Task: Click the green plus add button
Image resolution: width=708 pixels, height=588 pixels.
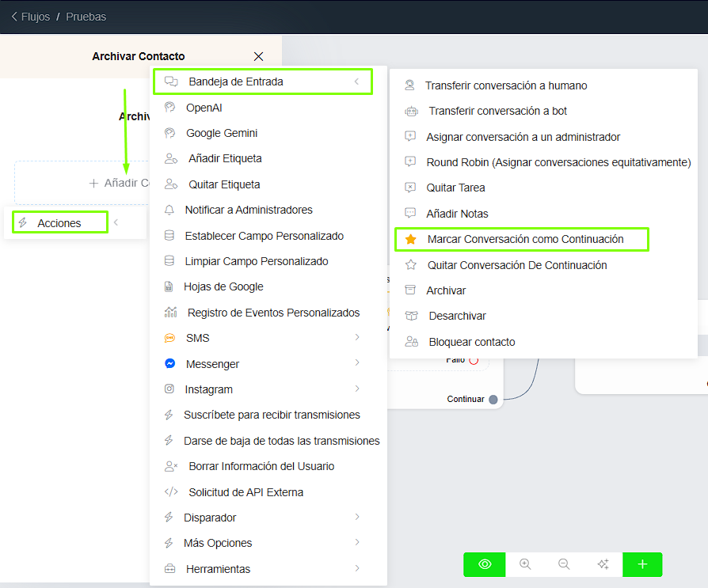Action: (x=642, y=564)
